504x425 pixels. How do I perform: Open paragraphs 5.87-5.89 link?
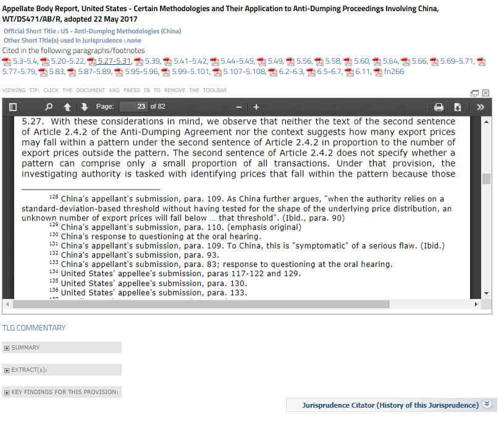click(x=94, y=72)
